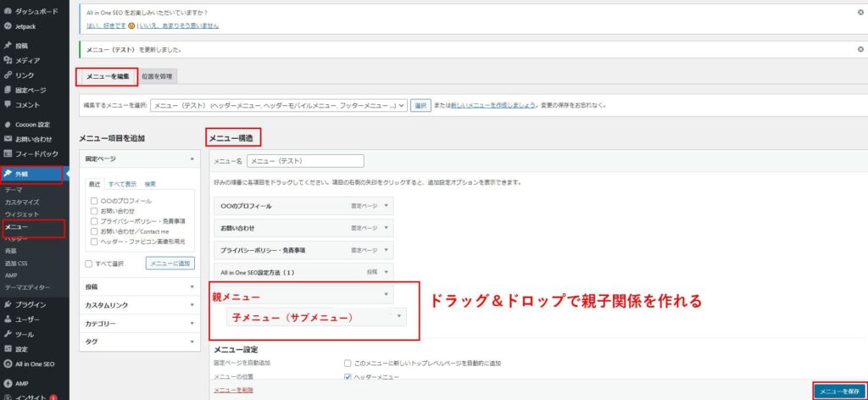The image size is (868, 400).
Task: Open the ユーザー person icon
Action: 8,319
